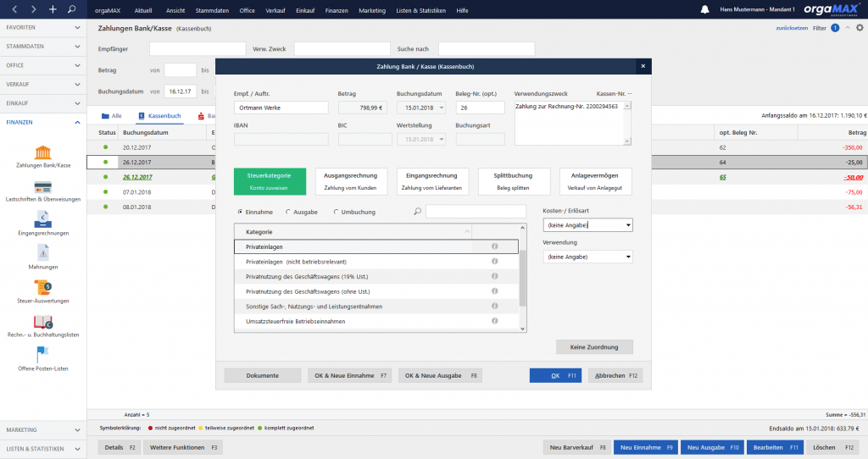Image resolution: width=868 pixels, height=459 pixels.
Task: Click the Beleg-Nr. field
Action: pos(480,108)
